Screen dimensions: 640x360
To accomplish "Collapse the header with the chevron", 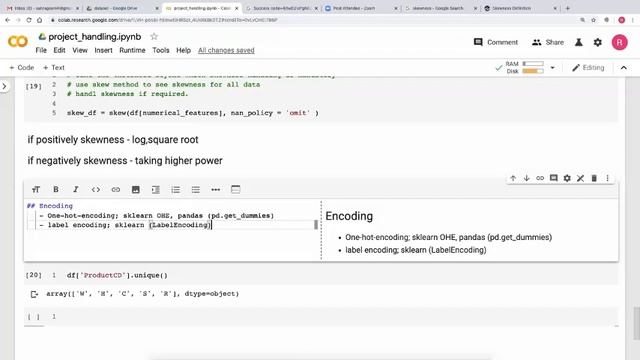I will [624, 68].
